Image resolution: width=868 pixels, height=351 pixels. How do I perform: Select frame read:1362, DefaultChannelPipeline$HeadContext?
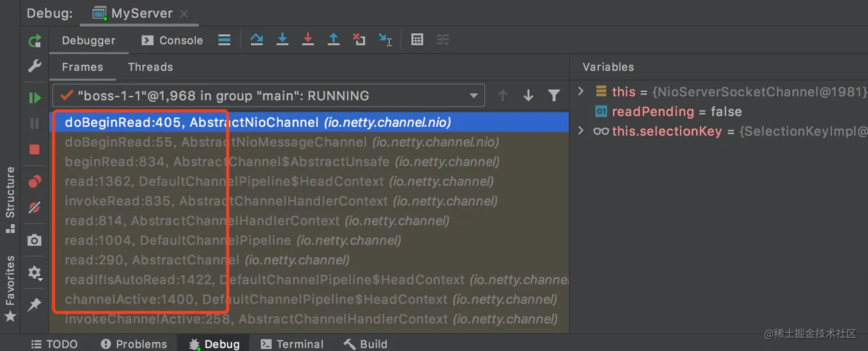(309, 181)
